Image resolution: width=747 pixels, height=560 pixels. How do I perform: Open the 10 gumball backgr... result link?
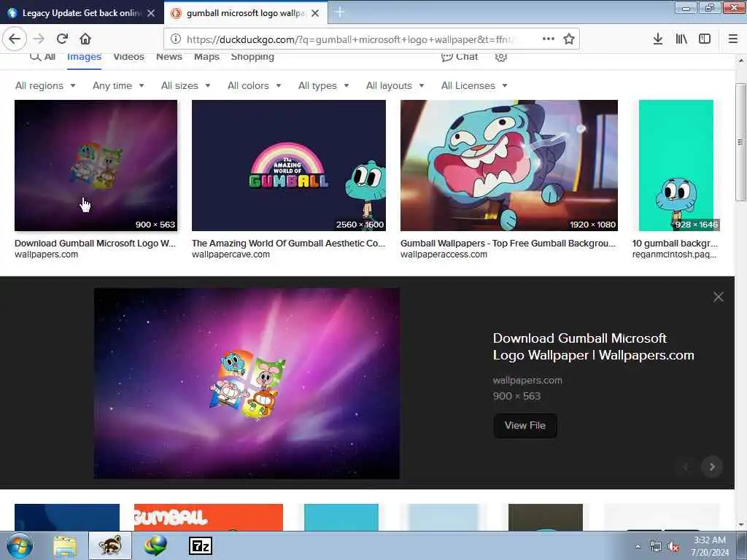coord(675,244)
